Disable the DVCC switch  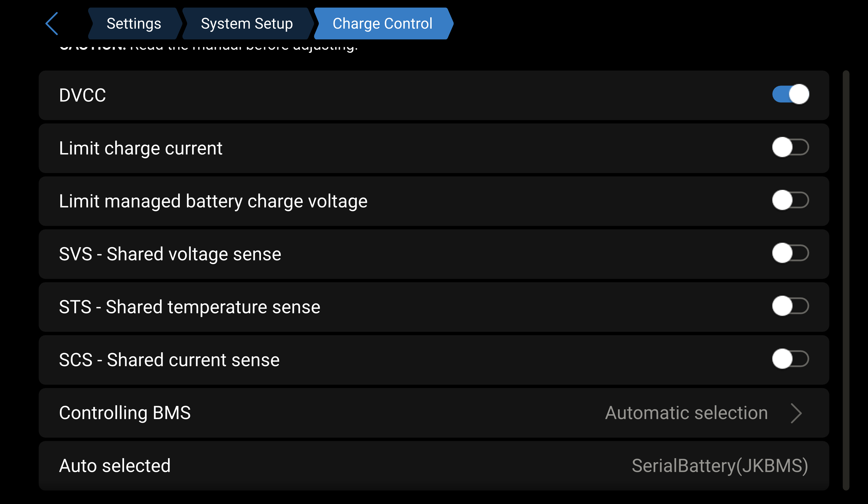click(x=791, y=94)
